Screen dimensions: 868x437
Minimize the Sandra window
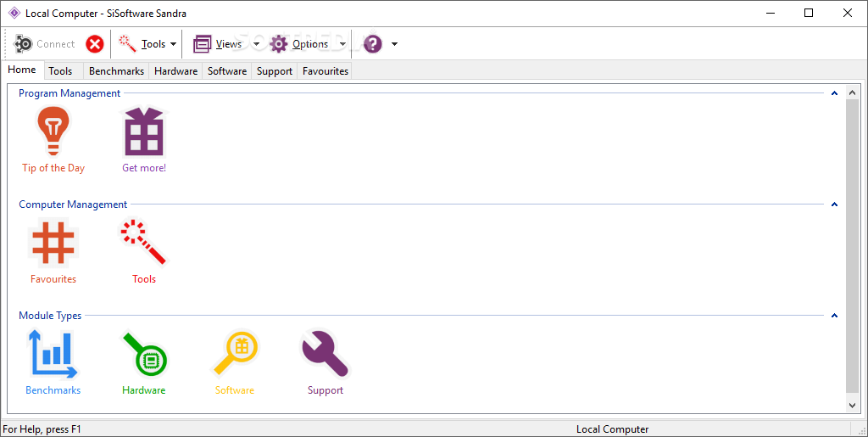(771, 13)
